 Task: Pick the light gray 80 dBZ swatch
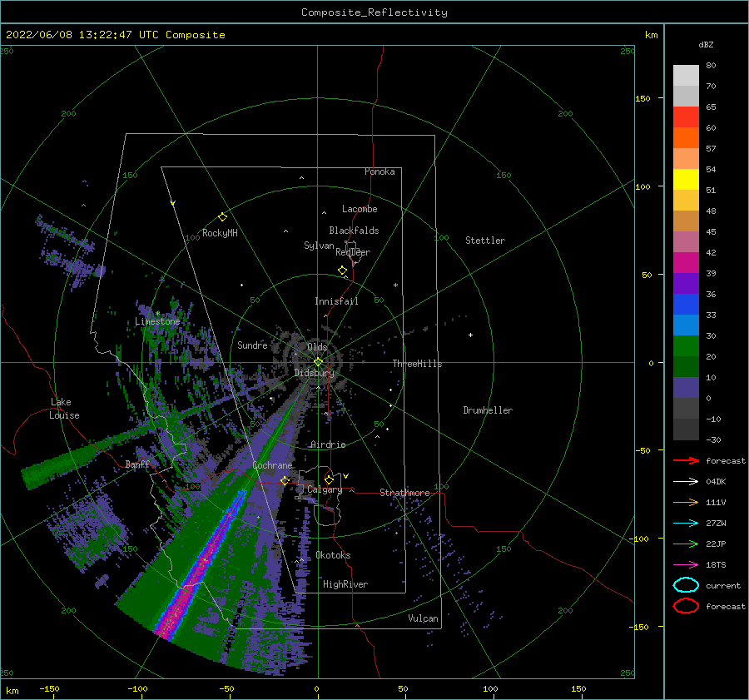coord(686,76)
